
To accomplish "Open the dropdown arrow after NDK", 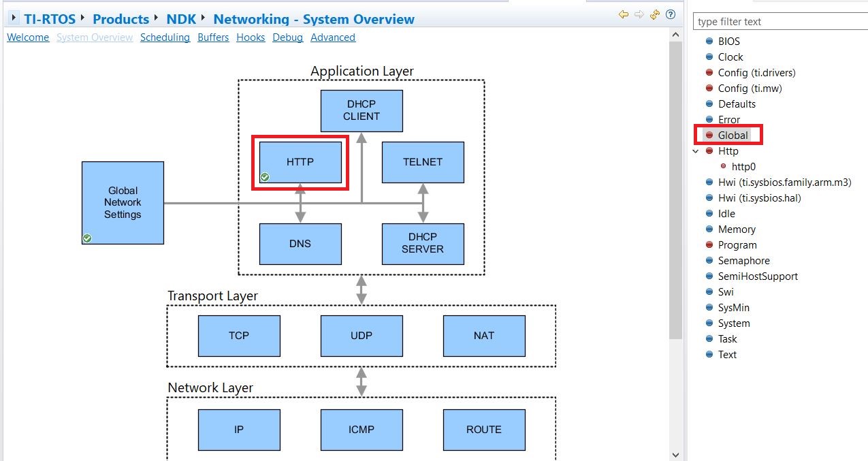I will pyautogui.click(x=203, y=18).
